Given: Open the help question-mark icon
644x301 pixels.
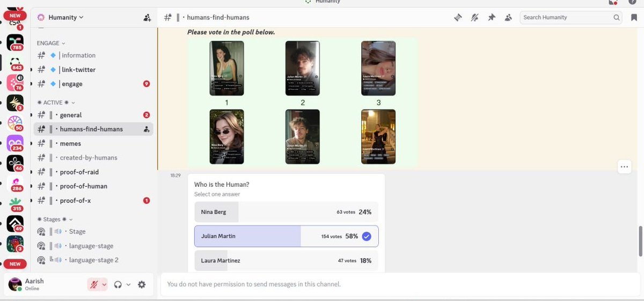Looking at the screenshot, I should tap(632, 2).
